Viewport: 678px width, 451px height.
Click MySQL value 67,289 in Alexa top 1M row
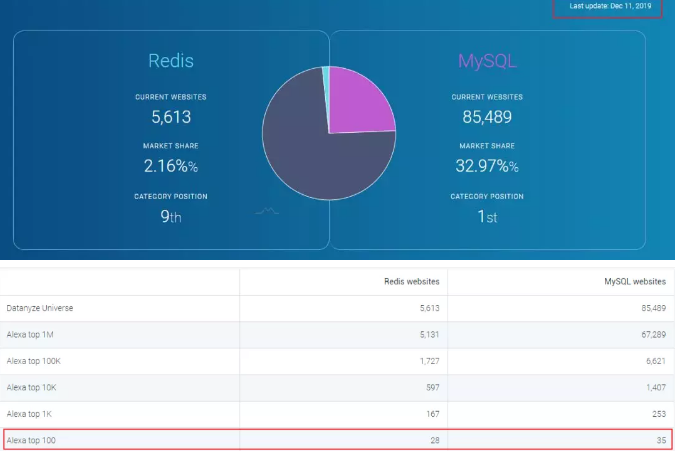(654, 335)
